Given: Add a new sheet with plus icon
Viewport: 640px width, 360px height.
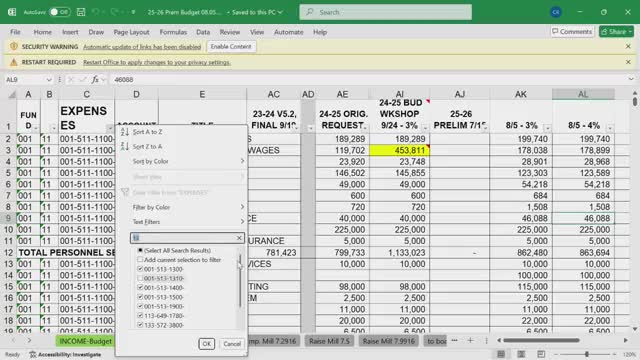Looking at the screenshot, I should click(470, 340).
